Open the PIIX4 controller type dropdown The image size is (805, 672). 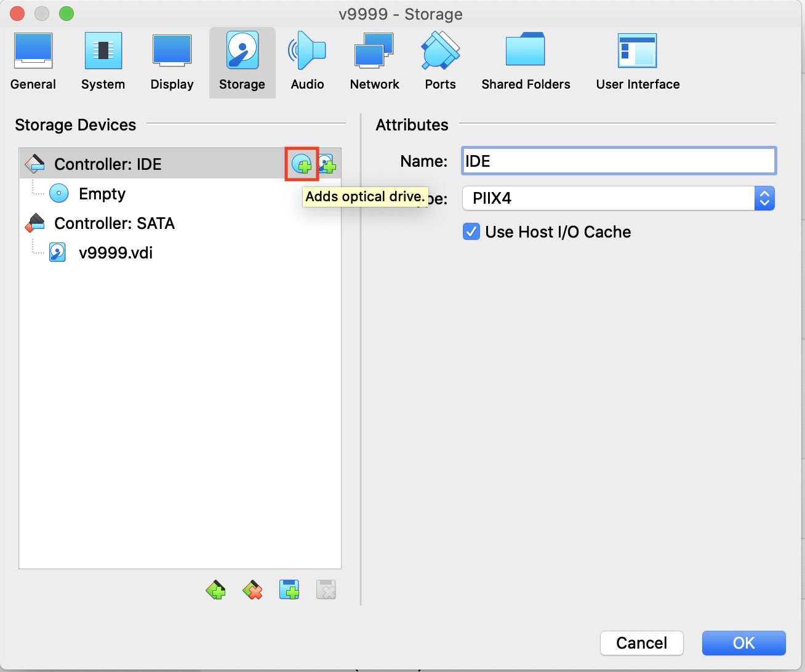click(x=618, y=198)
